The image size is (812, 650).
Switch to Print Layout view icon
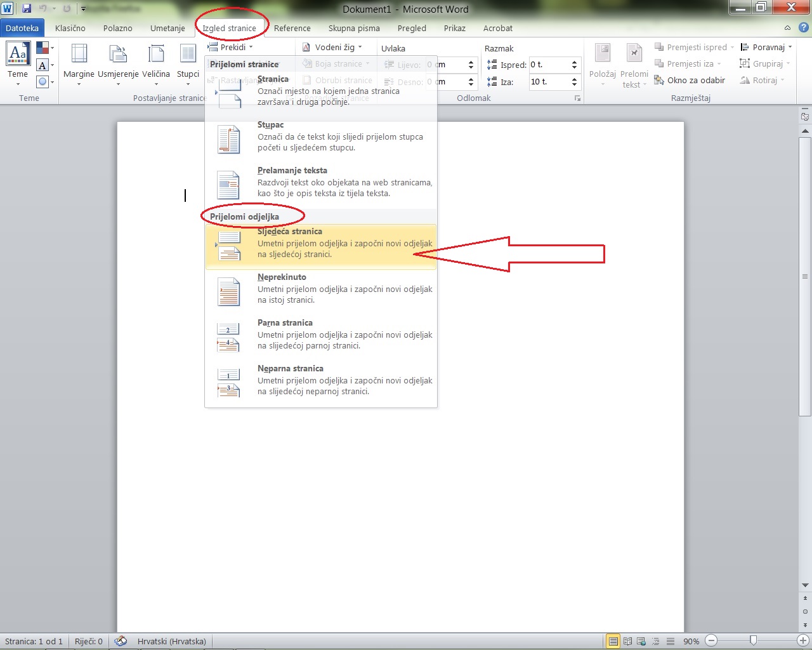click(x=613, y=641)
